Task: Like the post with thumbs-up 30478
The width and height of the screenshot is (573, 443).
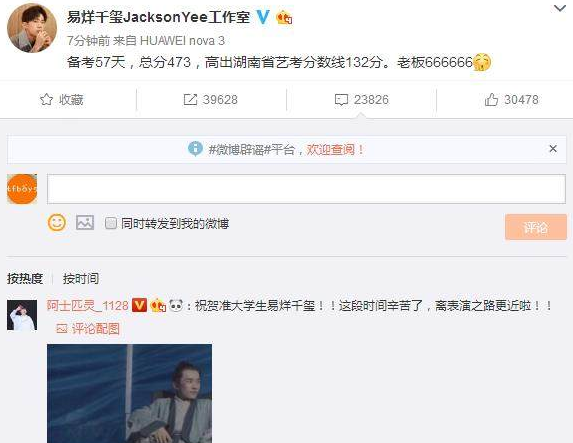Action: [491, 99]
